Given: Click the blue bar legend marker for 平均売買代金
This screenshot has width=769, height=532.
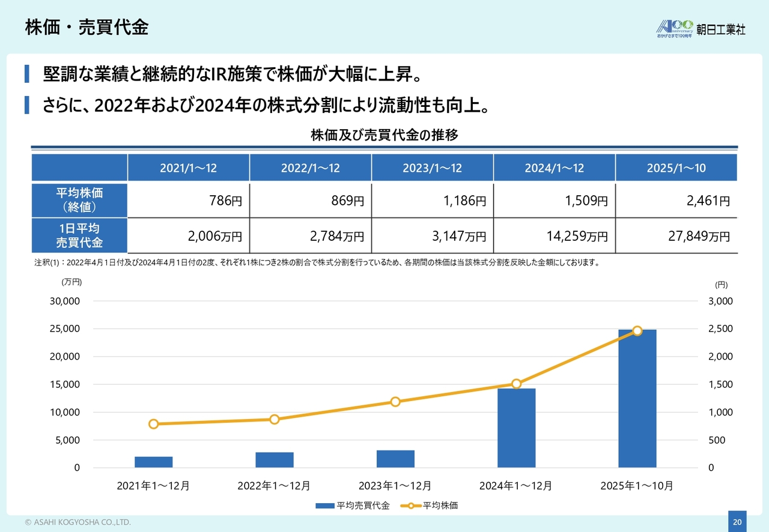Looking at the screenshot, I should tap(325, 506).
